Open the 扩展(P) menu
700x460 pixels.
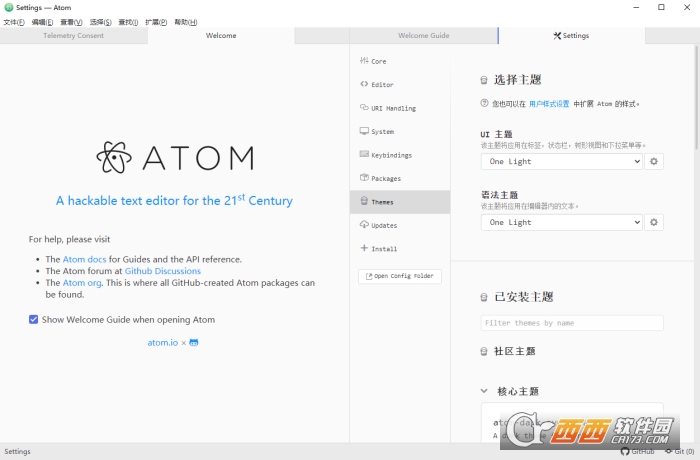pos(156,22)
